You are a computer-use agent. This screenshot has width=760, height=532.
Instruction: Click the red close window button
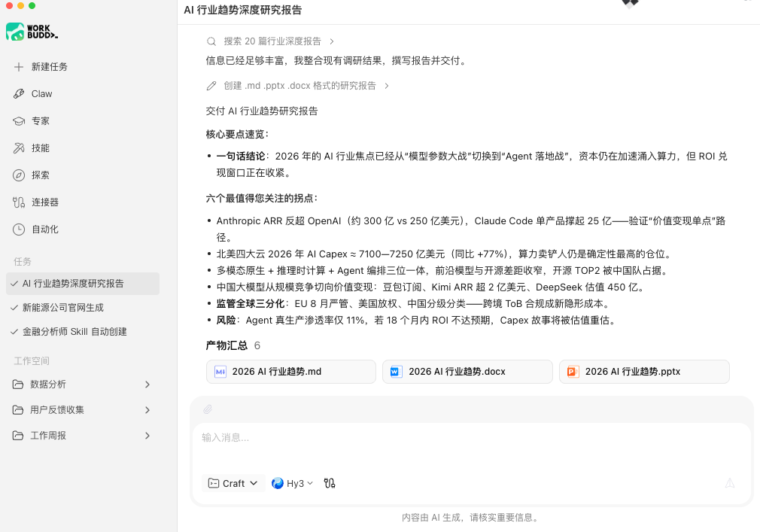[x=9, y=5]
